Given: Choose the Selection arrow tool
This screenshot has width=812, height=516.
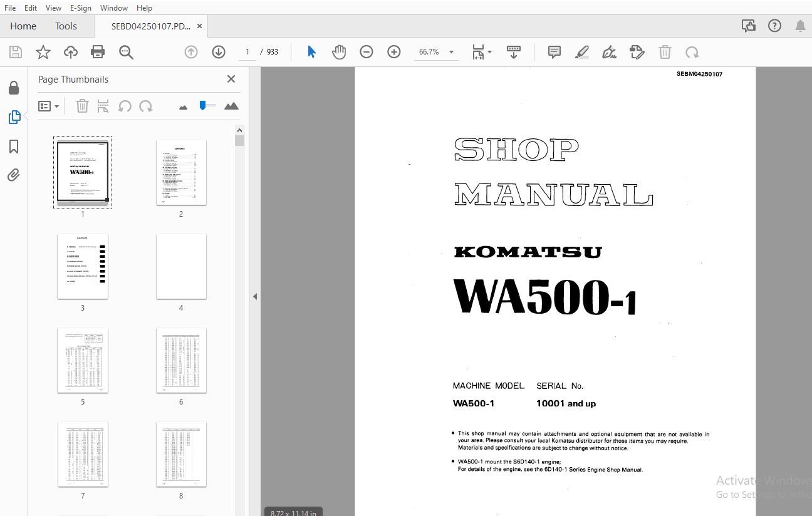Looking at the screenshot, I should (311, 52).
